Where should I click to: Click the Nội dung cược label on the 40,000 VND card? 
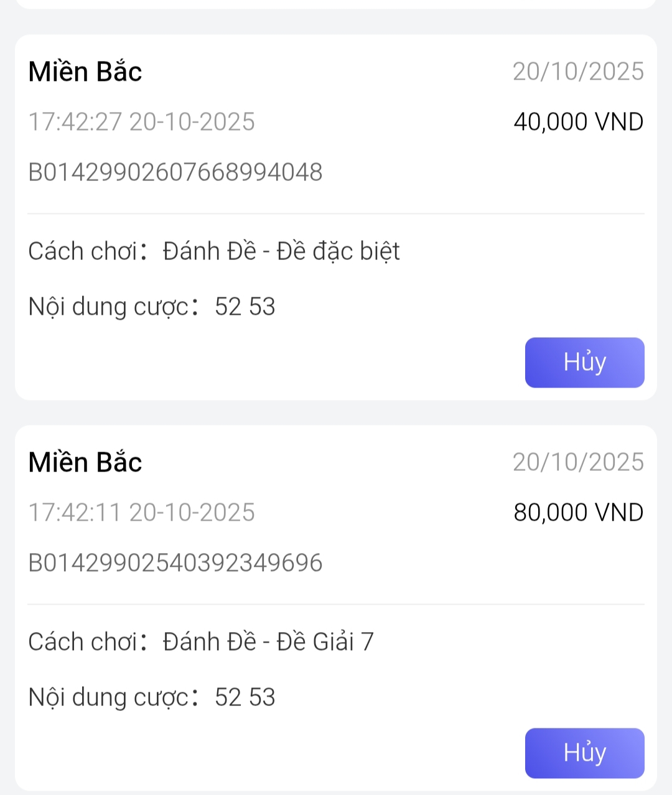point(108,307)
